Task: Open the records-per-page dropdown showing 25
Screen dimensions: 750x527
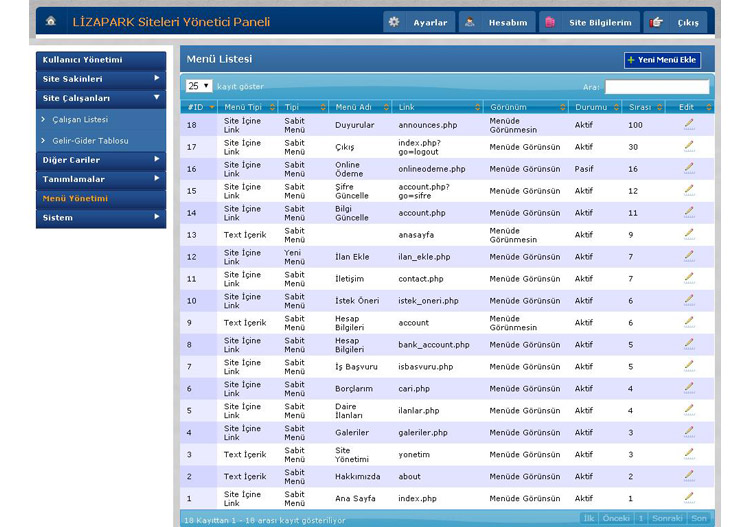Action: [198, 86]
